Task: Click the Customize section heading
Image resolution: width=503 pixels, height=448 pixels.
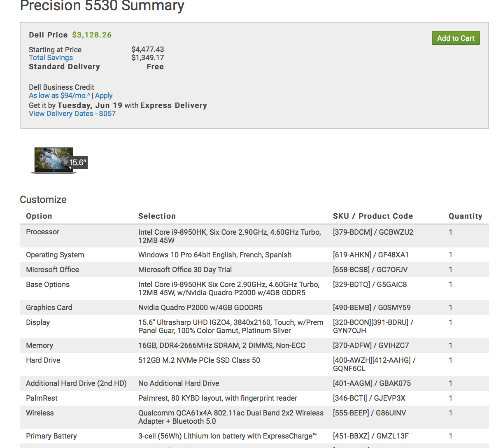Action: (43, 200)
